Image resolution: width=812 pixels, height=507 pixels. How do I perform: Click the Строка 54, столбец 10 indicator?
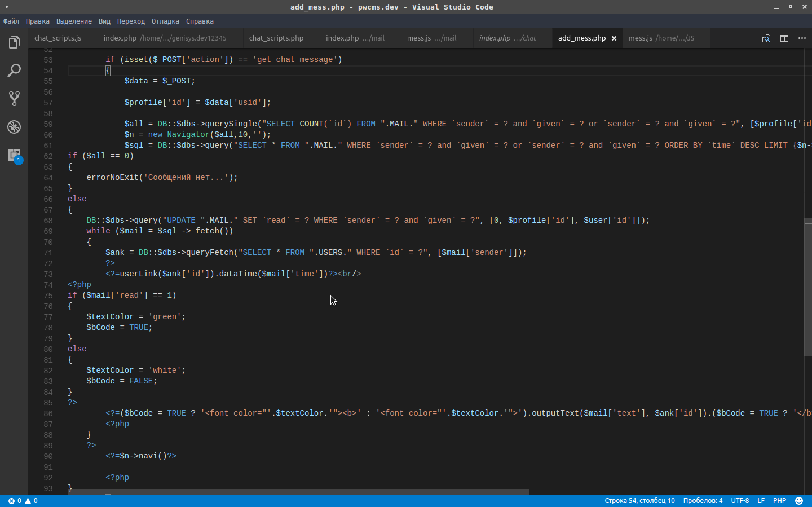pyautogui.click(x=639, y=501)
